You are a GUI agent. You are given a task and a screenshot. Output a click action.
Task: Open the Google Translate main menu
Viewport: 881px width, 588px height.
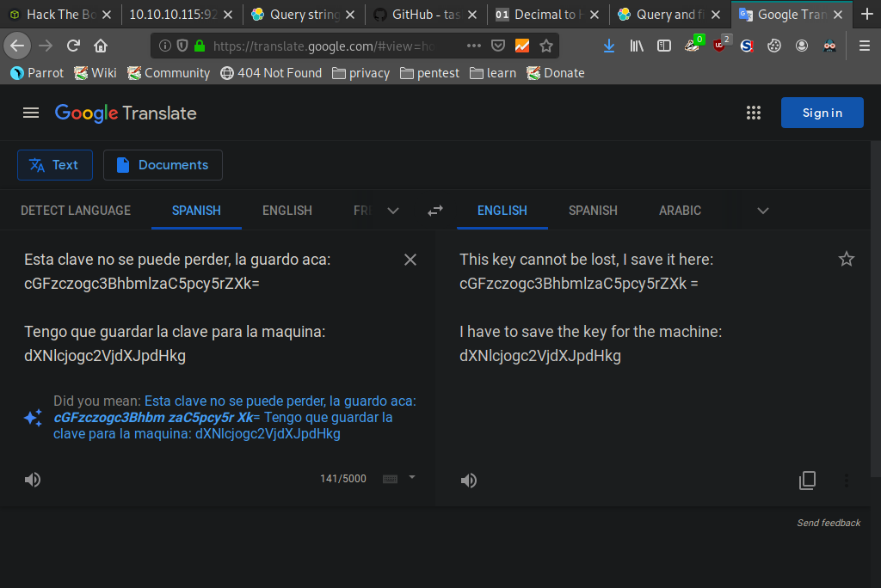point(31,113)
